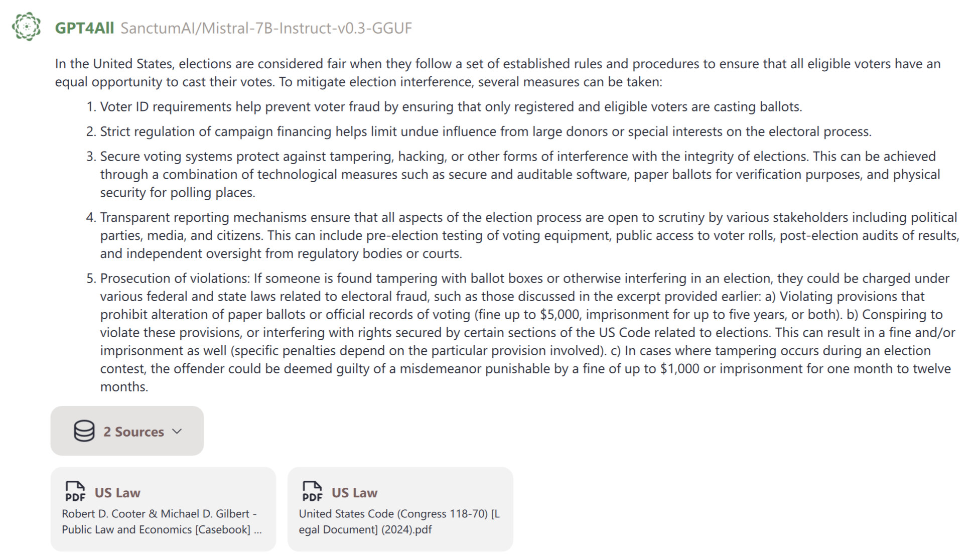
Task: Click the GPT4All name label
Action: click(x=84, y=28)
